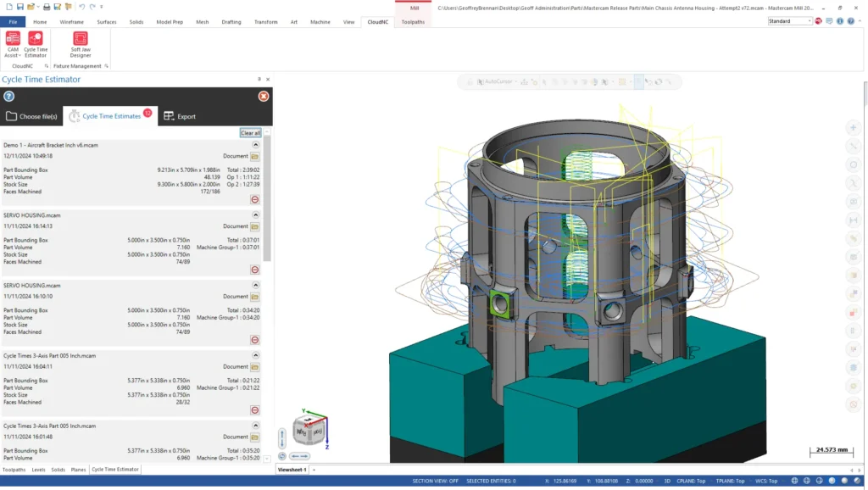The width and height of the screenshot is (868, 490).
Task: Click the red Mastercam community icon near Standard
Action: click(x=818, y=21)
